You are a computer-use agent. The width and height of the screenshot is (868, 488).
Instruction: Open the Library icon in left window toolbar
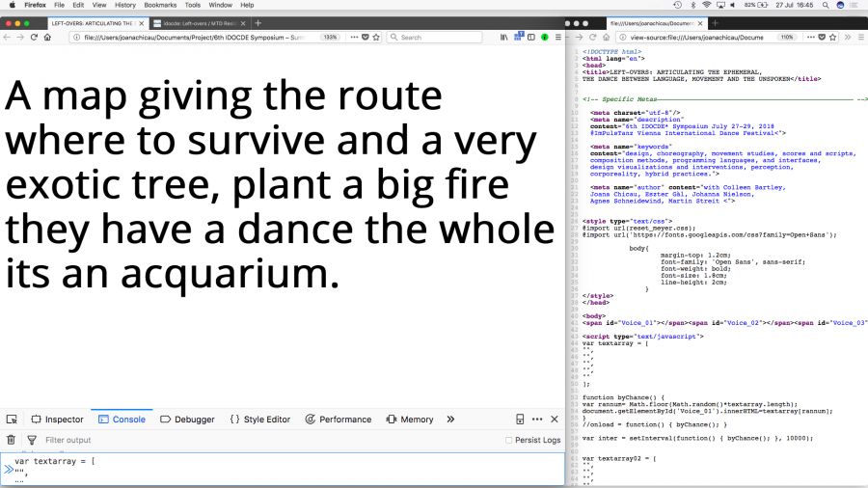point(503,37)
